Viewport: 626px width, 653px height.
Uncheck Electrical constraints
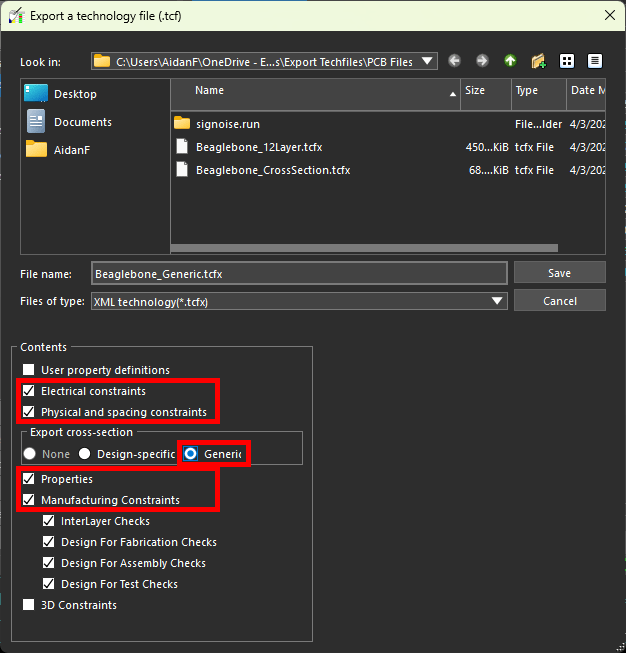[x=29, y=391]
